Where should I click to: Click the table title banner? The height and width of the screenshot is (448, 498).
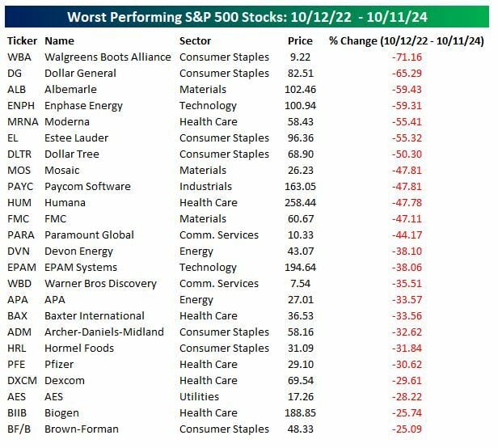point(248,16)
